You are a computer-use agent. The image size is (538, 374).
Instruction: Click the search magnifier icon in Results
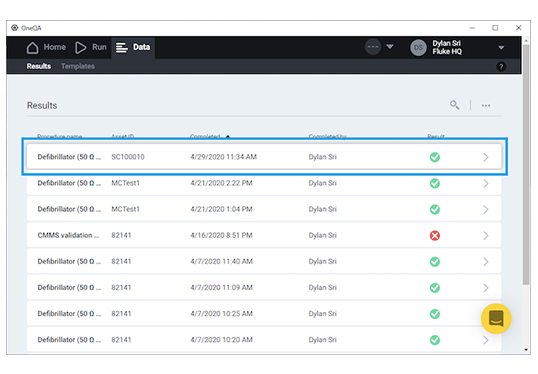click(x=455, y=105)
